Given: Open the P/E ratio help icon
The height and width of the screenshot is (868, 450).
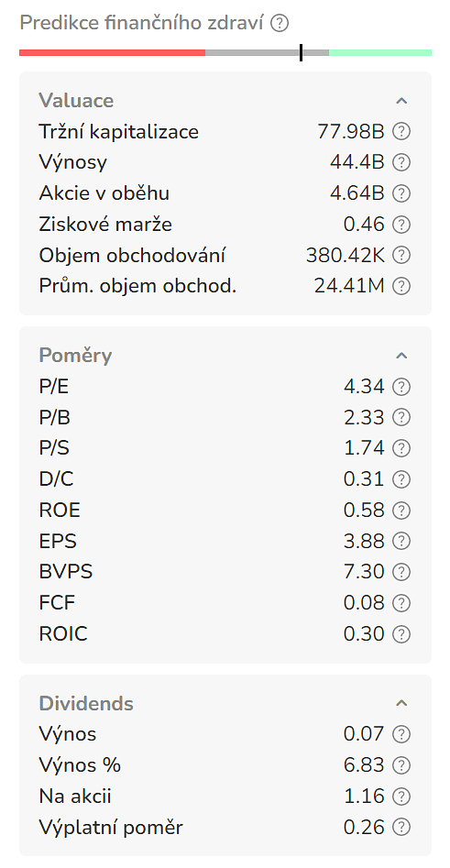Looking at the screenshot, I should pyautogui.click(x=401, y=387).
